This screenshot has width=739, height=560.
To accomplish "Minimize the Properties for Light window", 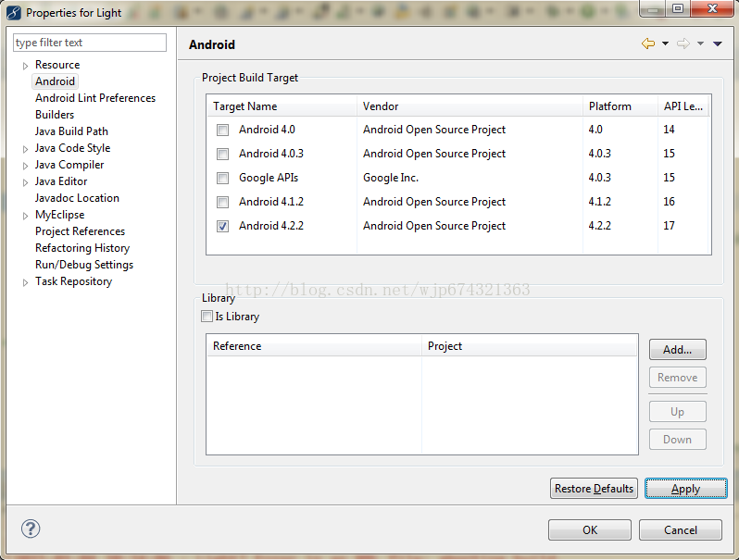I will 653,9.
